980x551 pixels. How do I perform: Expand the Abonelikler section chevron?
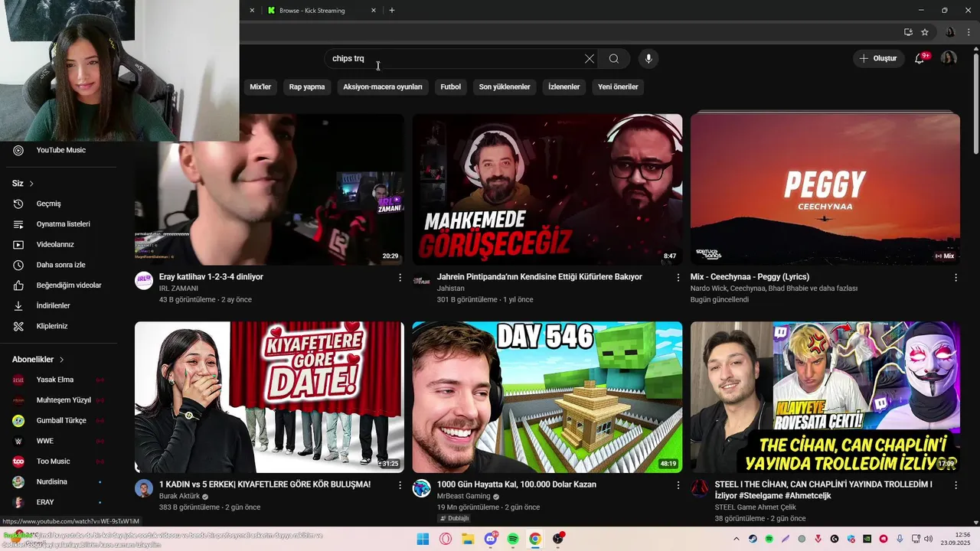62,360
